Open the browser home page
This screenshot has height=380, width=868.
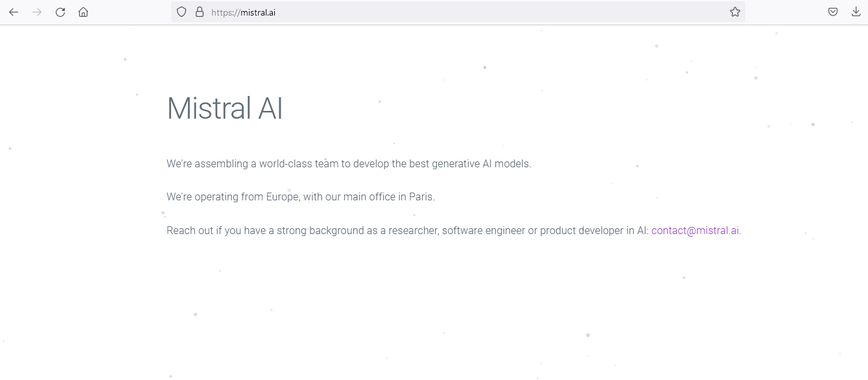pyautogui.click(x=83, y=12)
